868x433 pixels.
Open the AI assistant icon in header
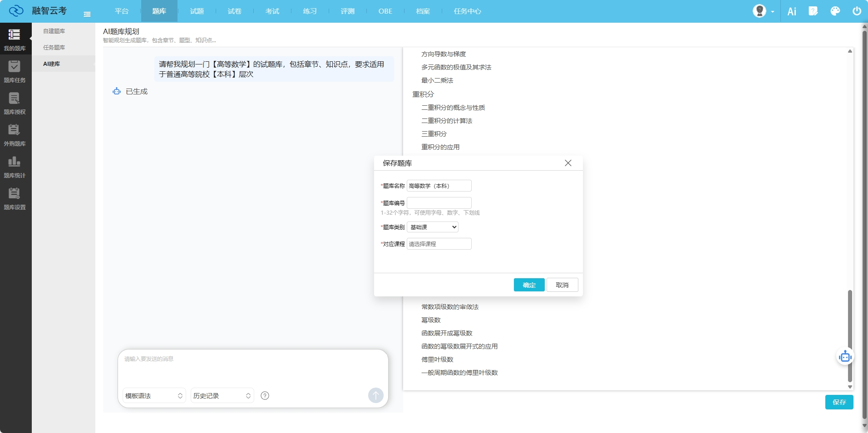792,11
